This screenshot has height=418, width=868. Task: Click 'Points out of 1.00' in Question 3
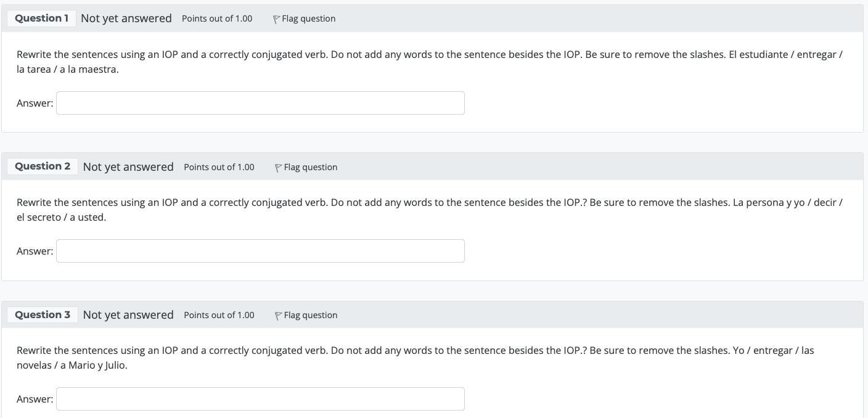[219, 315]
